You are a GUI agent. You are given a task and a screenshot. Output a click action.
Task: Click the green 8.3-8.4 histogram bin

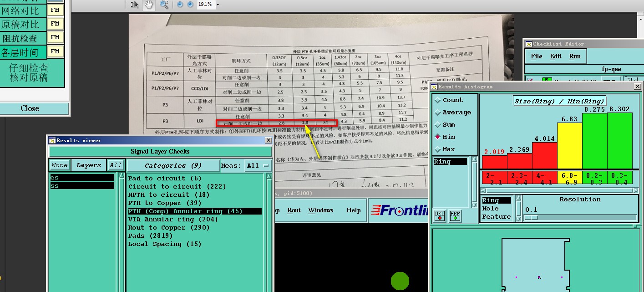click(x=620, y=178)
